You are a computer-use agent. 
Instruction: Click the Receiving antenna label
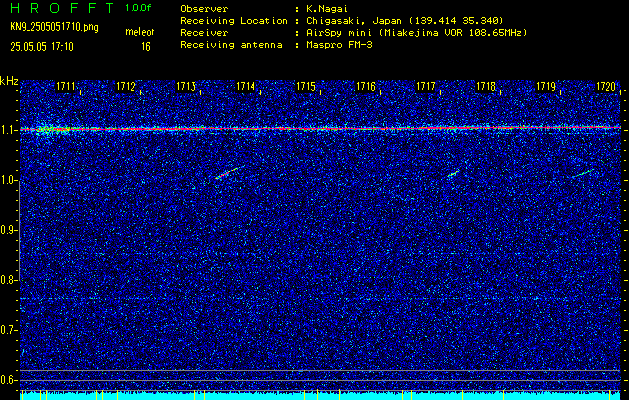231,45
